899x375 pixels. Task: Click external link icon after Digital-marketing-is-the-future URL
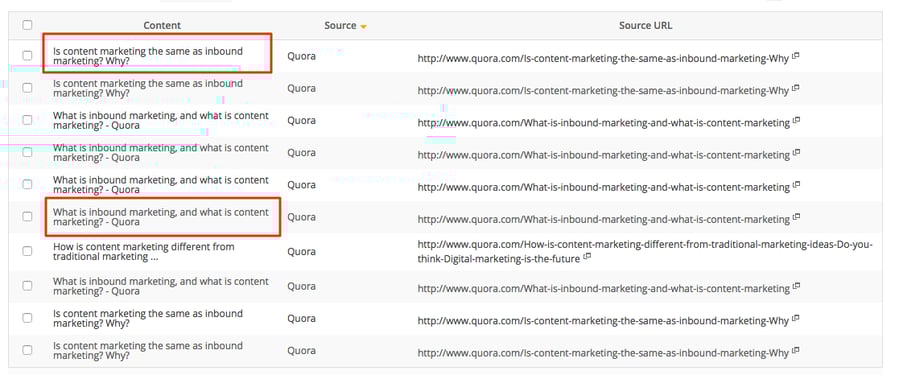tap(587, 257)
